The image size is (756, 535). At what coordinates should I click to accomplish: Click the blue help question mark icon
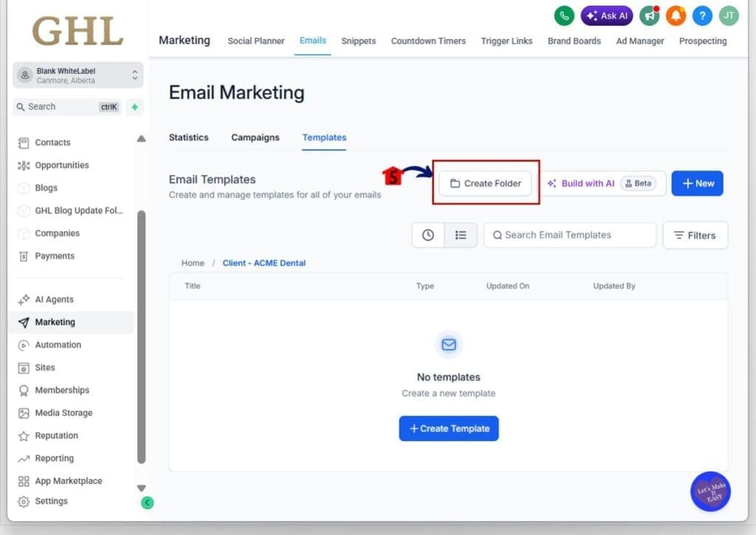coord(702,15)
